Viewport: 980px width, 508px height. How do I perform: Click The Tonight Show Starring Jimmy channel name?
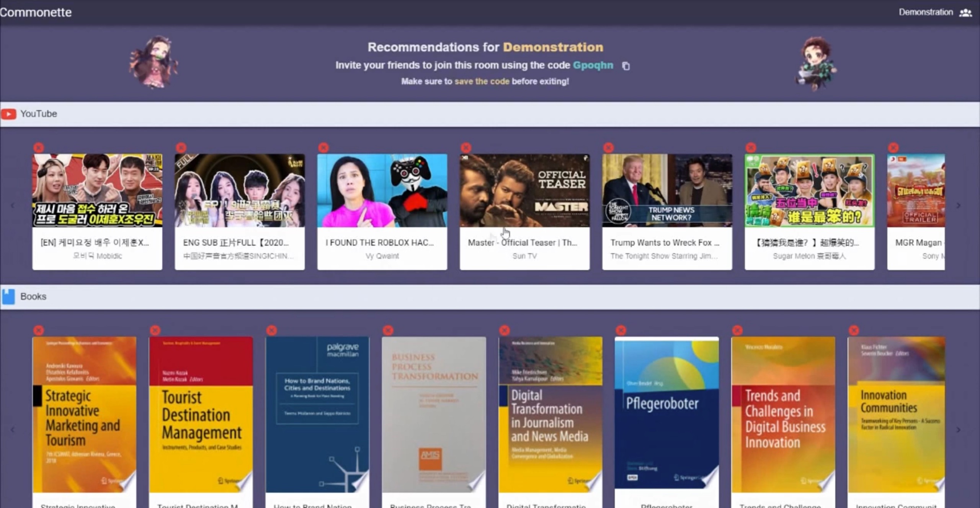(664, 256)
